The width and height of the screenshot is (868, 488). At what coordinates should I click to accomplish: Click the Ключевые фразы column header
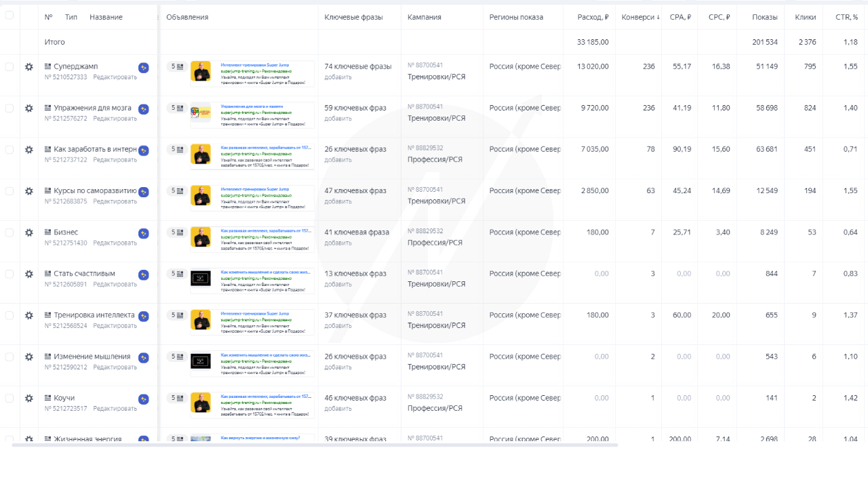pyautogui.click(x=353, y=17)
